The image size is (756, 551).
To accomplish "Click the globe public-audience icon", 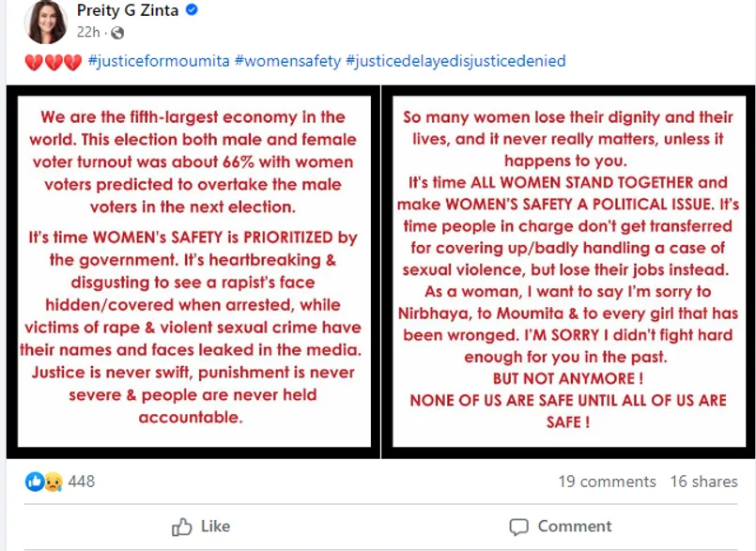I will (x=117, y=33).
